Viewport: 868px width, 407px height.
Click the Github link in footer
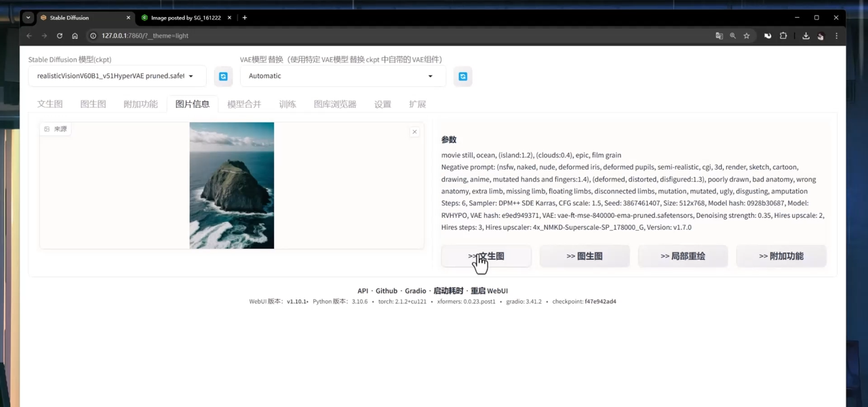point(387,291)
